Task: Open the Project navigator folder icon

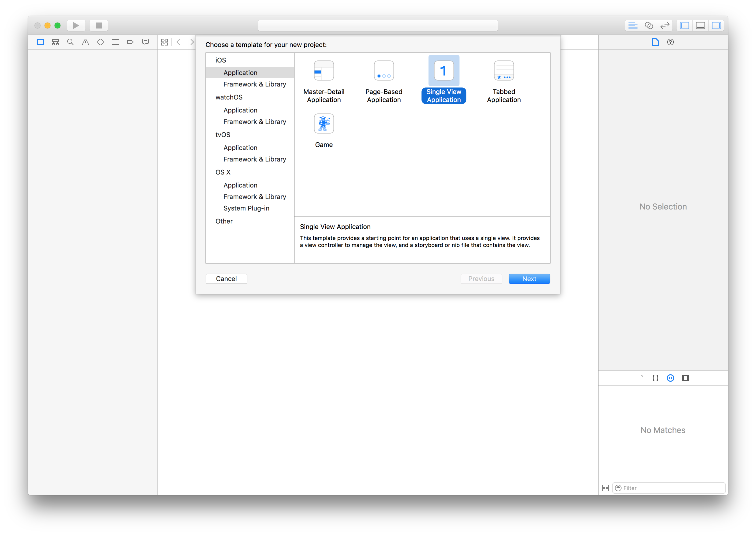Action: click(x=40, y=42)
